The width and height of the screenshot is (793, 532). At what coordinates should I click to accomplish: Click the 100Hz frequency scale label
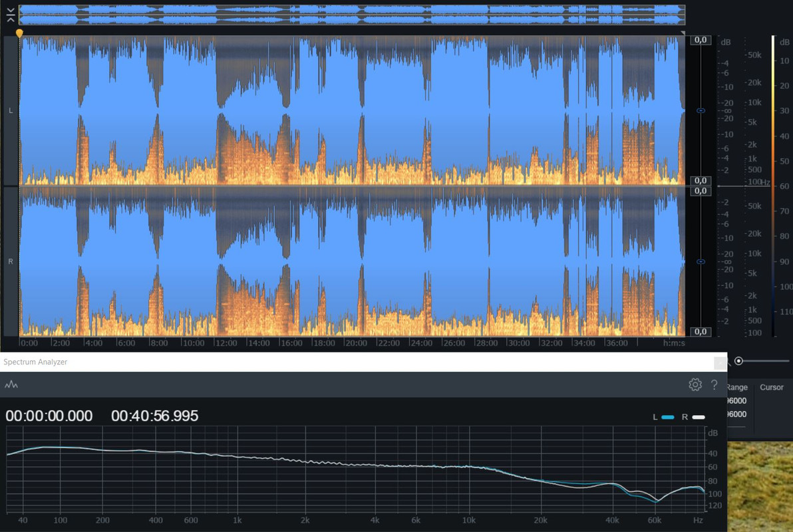(x=758, y=182)
